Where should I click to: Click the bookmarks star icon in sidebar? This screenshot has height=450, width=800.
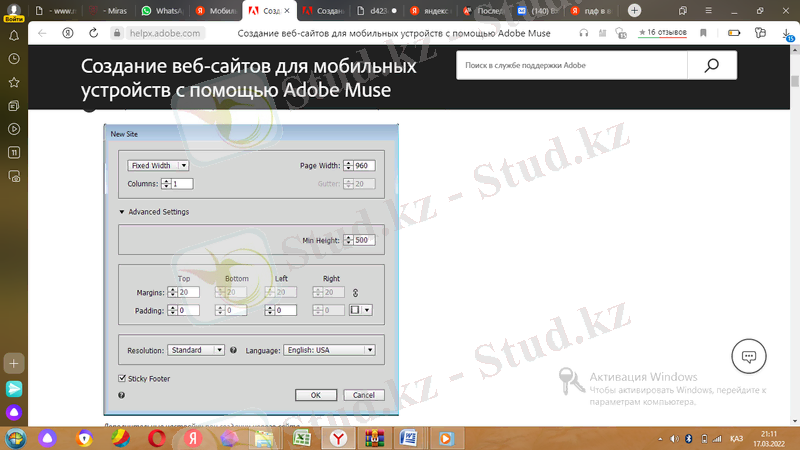pyautogui.click(x=14, y=81)
